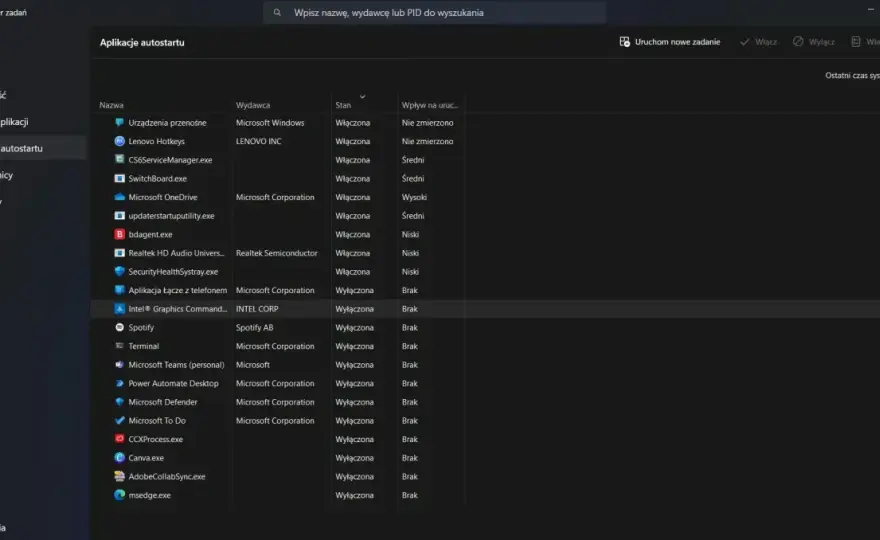Click the Microsoft Teams (personal) icon
This screenshot has height=540, width=880.
(x=120, y=364)
